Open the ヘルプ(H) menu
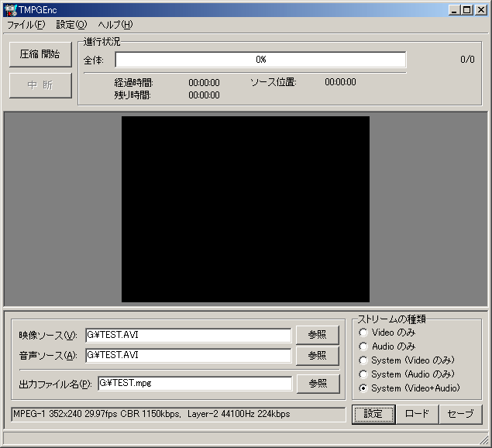Viewport: 492px width, 448px height. (x=115, y=25)
